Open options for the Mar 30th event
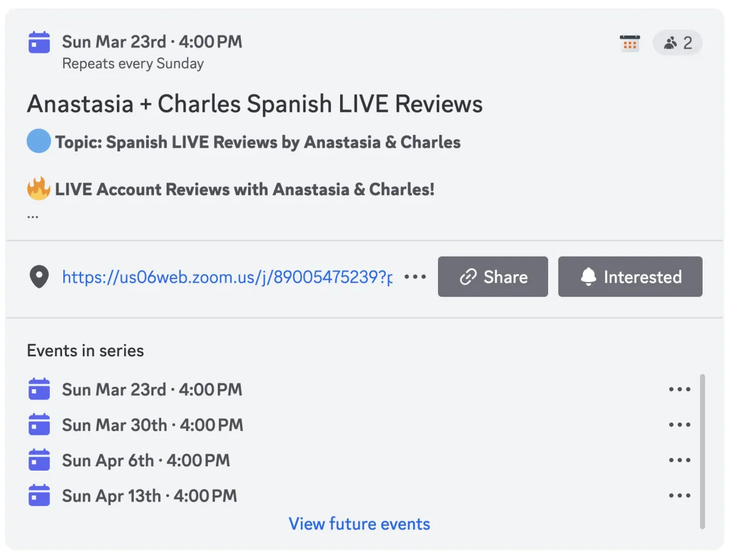This screenshot has width=730, height=560. tap(680, 424)
